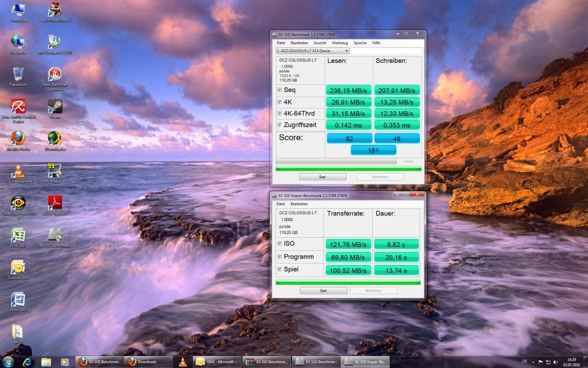The width and height of the screenshot is (588, 368).
Task: Open the Datei menu in AS SSD Benchmark
Action: (x=281, y=43)
